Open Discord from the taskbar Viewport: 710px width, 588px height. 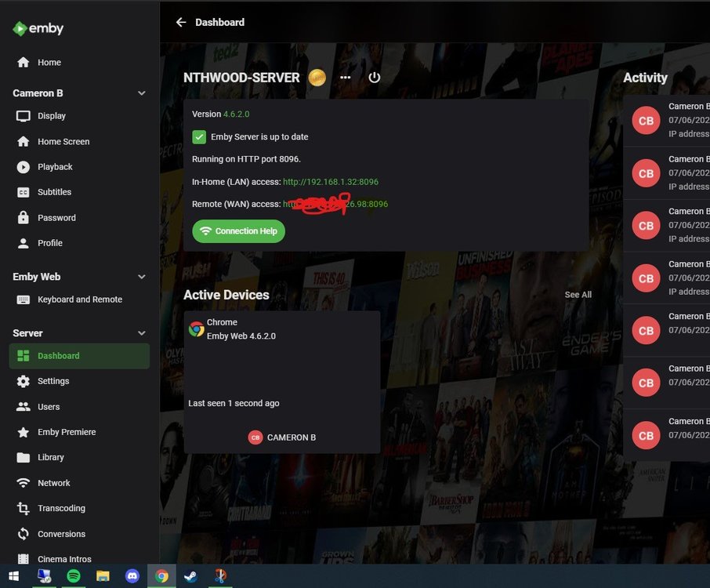pyautogui.click(x=132, y=575)
